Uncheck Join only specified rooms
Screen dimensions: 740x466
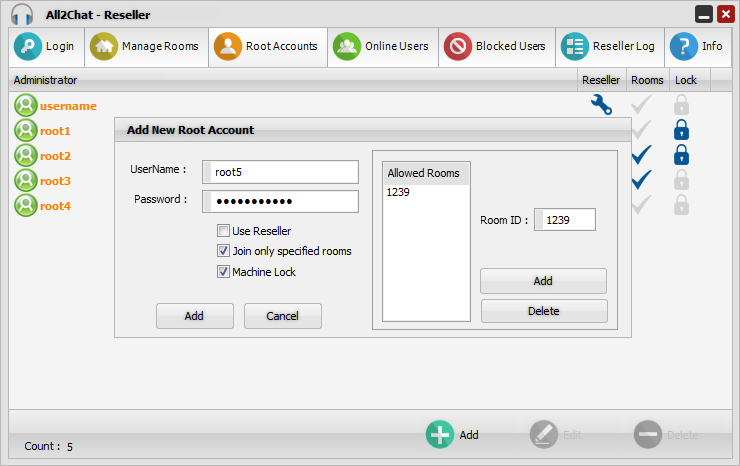click(x=224, y=251)
